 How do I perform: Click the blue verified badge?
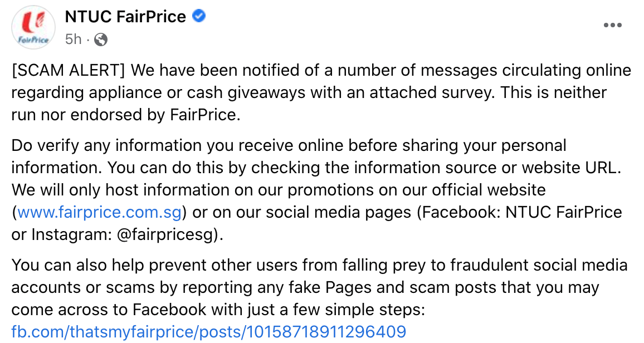[x=199, y=17]
